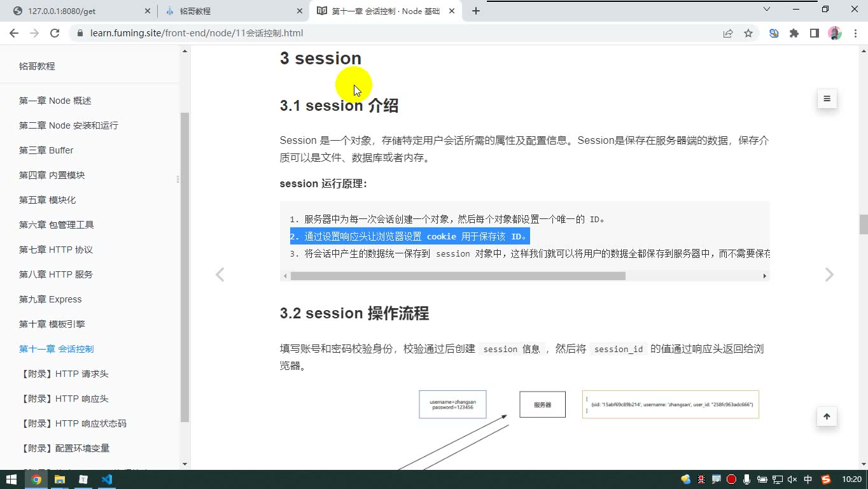Click the red stop recording tray icon
868x489 pixels.
tap(732, 479)
